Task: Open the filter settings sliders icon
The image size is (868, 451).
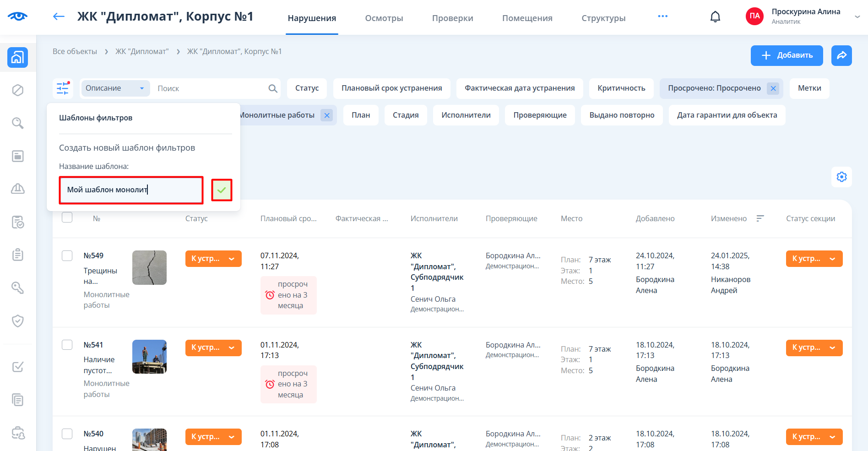Action: coord(63,88)
